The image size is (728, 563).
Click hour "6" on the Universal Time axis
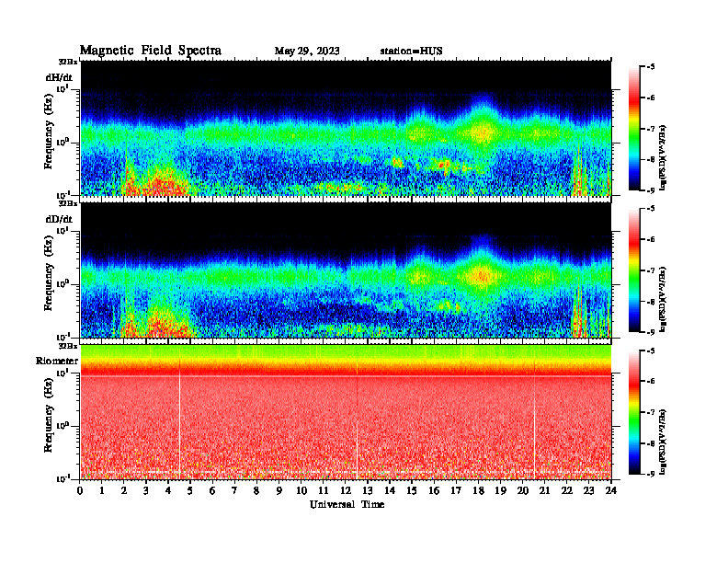point(212,491)
